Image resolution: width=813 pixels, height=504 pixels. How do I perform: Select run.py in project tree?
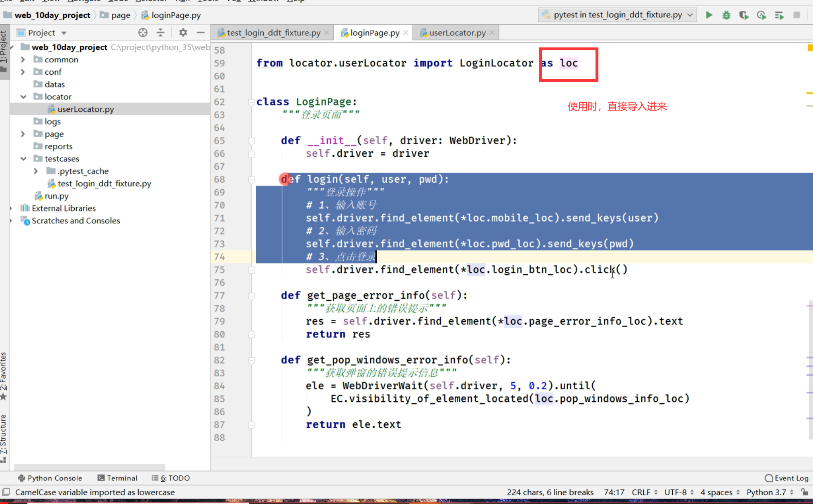tap(57, 196)
